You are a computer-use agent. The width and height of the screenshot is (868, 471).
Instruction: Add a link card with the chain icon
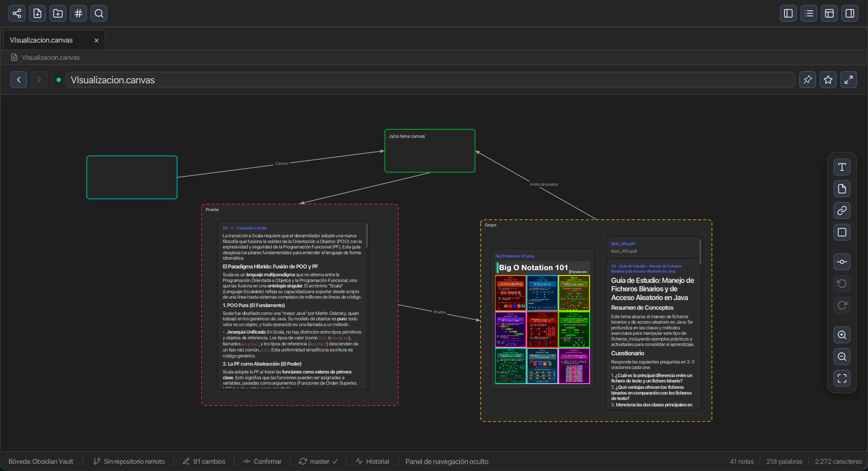click(x=842, y=211)
